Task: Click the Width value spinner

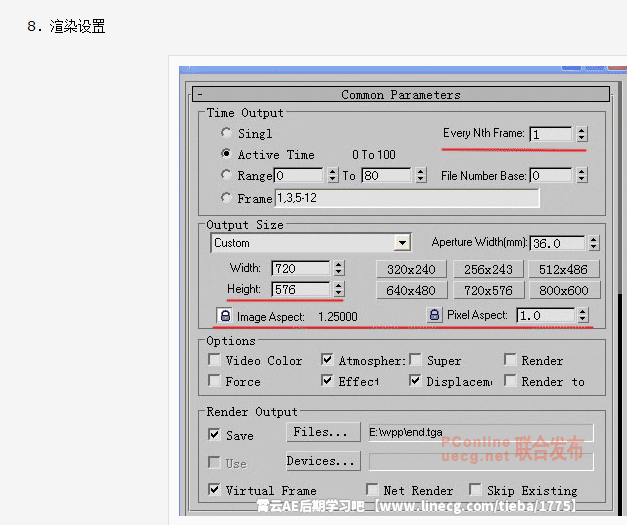Action: tap(339, 268)
